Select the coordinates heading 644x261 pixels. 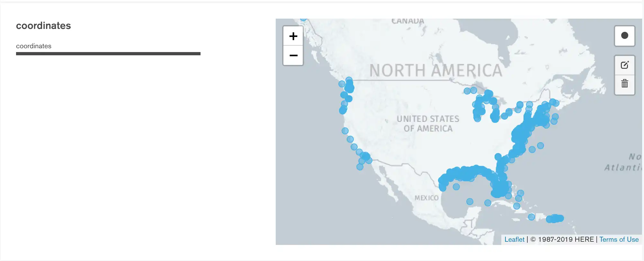43,26
